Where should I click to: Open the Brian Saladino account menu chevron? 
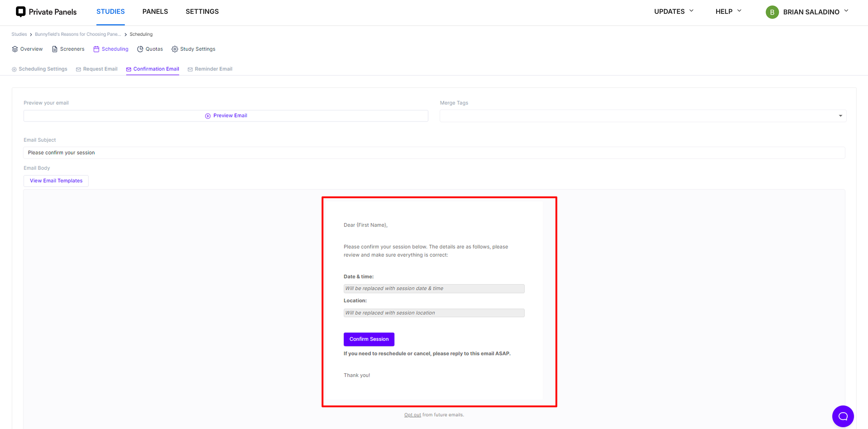point(846,11)
